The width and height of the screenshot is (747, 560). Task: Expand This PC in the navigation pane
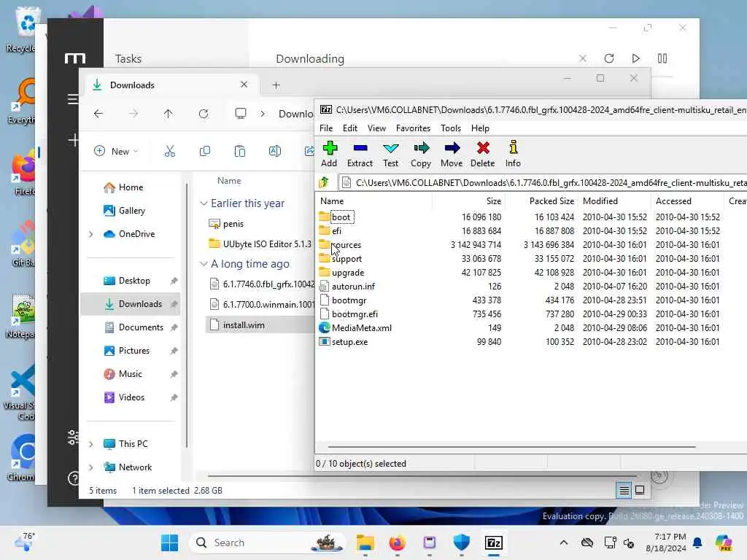tap(91, 444)
